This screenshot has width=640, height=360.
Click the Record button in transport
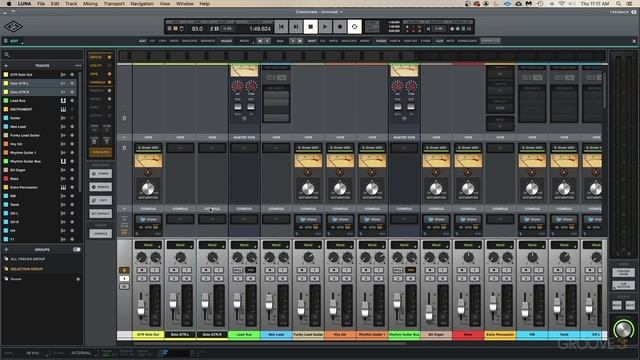(340, 27)
